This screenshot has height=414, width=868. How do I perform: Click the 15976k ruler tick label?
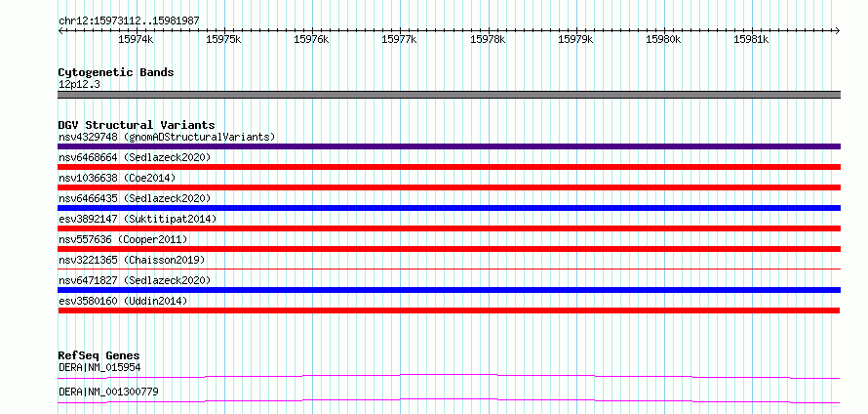tap(312, 40)
